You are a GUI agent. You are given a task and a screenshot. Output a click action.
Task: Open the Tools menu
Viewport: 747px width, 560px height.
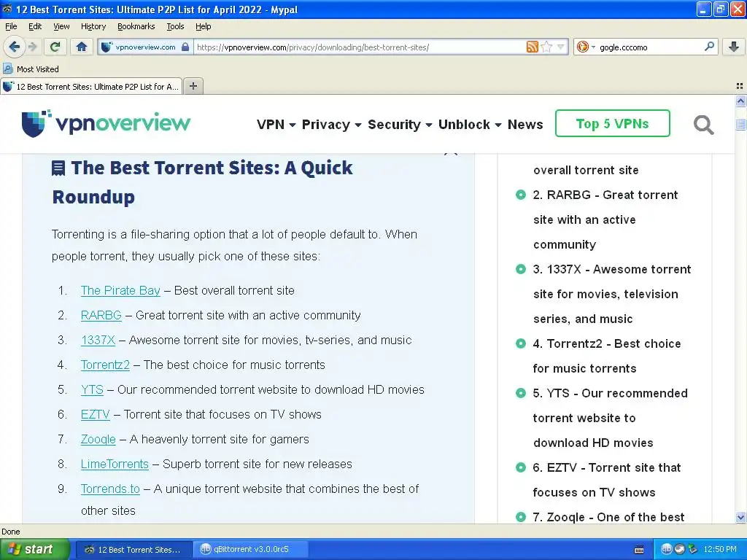[x=175, y=26]
